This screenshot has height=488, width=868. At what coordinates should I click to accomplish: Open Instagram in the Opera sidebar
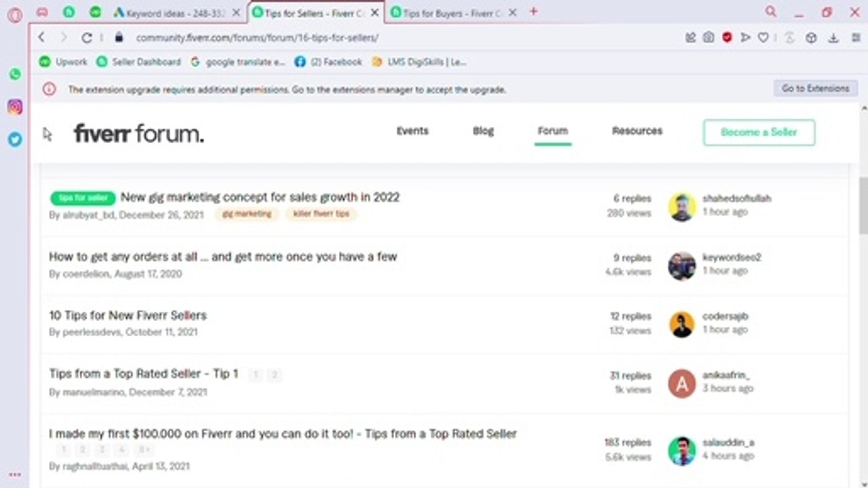(15, 107)
